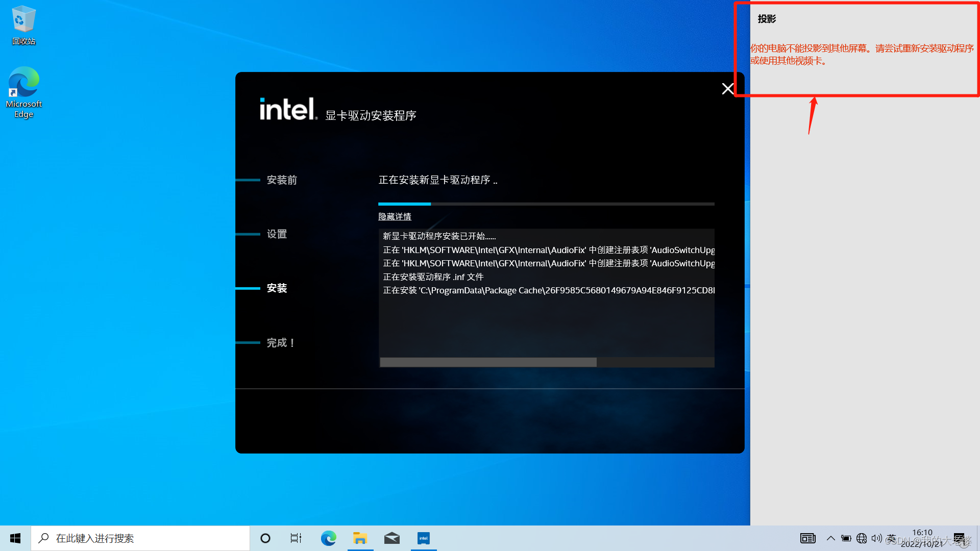
Task: Open news and interests widget icon
Action: [x=807, y=538]
